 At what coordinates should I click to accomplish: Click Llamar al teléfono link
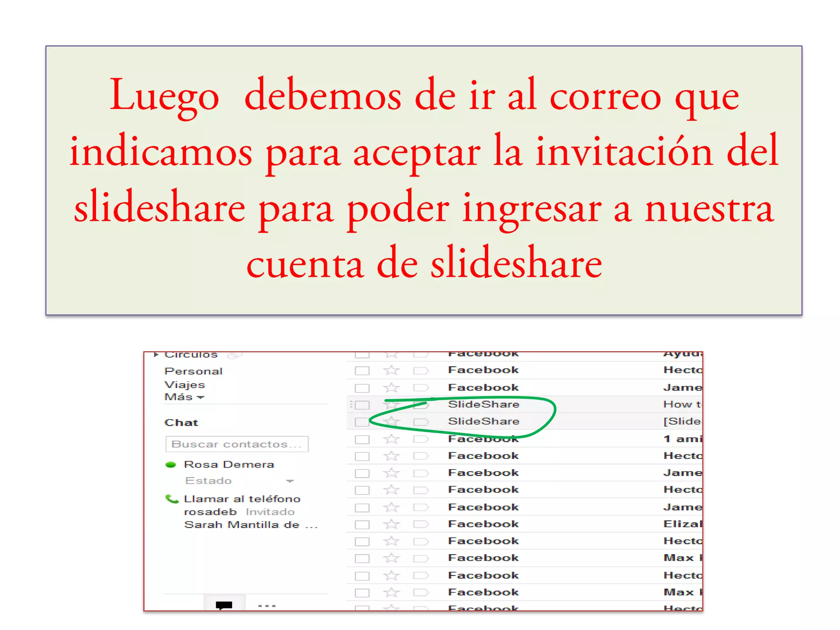click(242, 499)
